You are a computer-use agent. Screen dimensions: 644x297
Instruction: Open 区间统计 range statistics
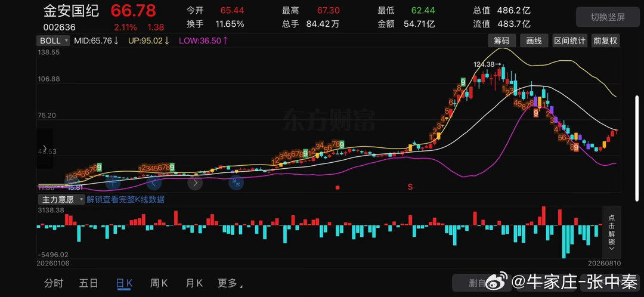click(569, 41)
